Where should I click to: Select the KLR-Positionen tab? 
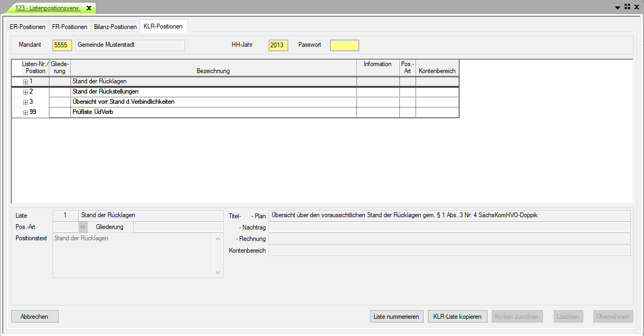pyautogui.click(x=163, y=26)
